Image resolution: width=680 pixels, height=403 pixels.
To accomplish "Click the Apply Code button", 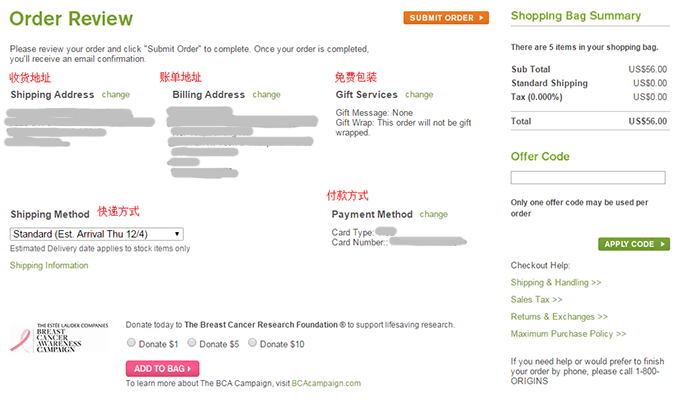I will click(x=634, y=244).
